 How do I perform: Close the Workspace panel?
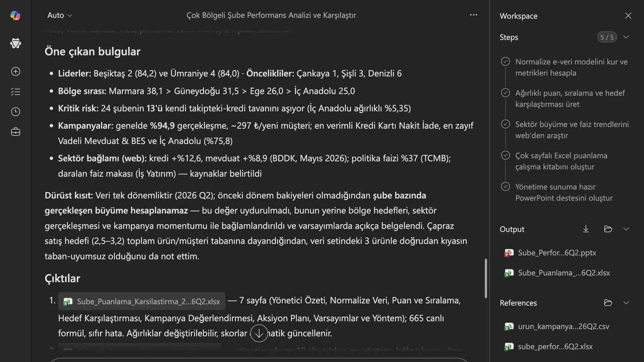click(628, 16)
